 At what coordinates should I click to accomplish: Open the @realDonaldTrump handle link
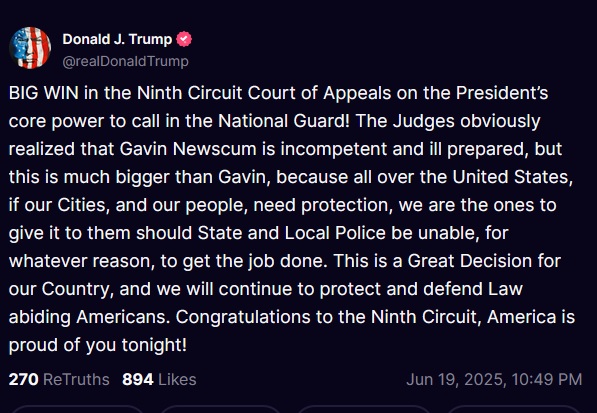tap(125, 61)
